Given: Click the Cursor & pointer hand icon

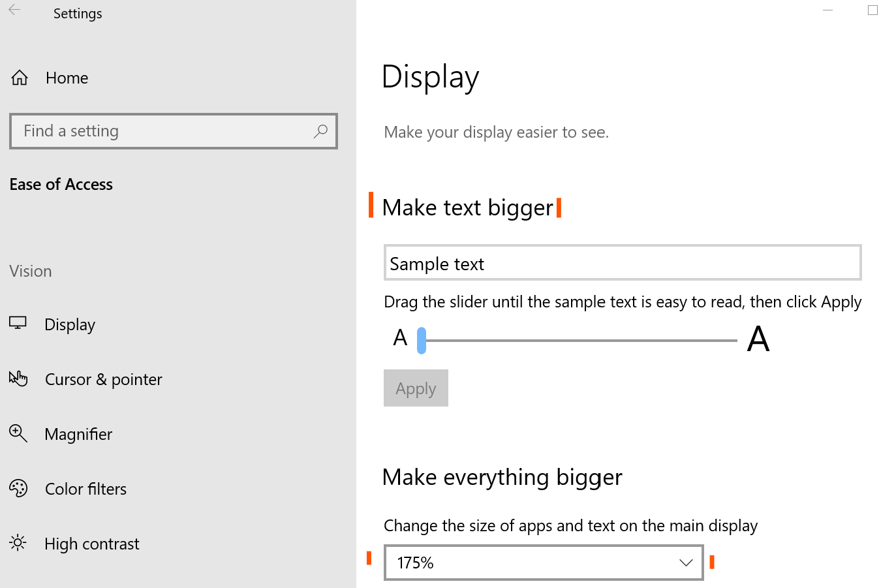Looking at the screenshot, I should point(18,377).
